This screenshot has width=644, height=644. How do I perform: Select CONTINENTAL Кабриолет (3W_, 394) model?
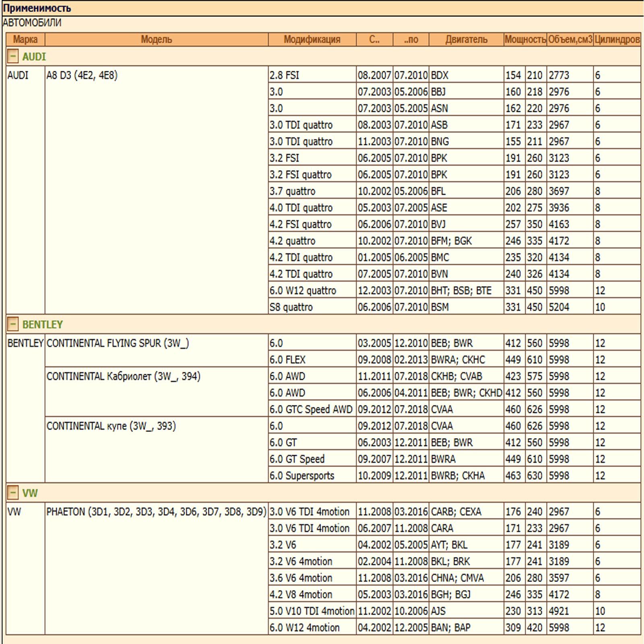pos(123,376)
